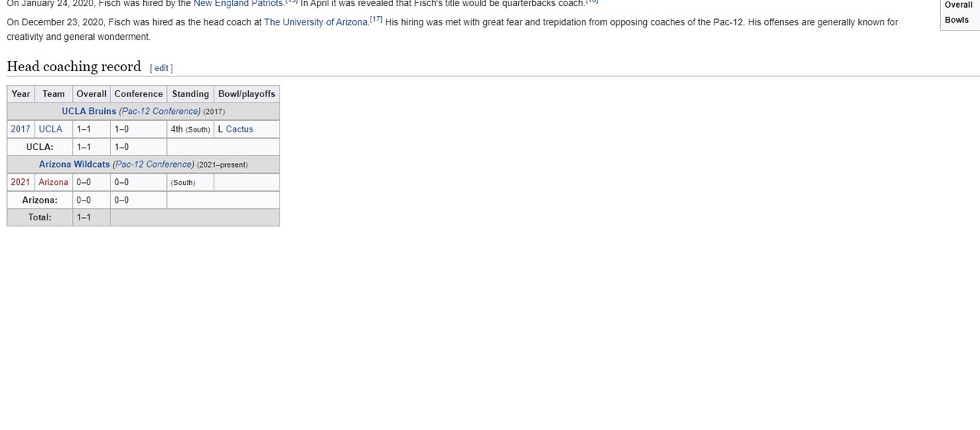
Task: Click the Head coaching record heading
Action: click(x=74, y=67)
